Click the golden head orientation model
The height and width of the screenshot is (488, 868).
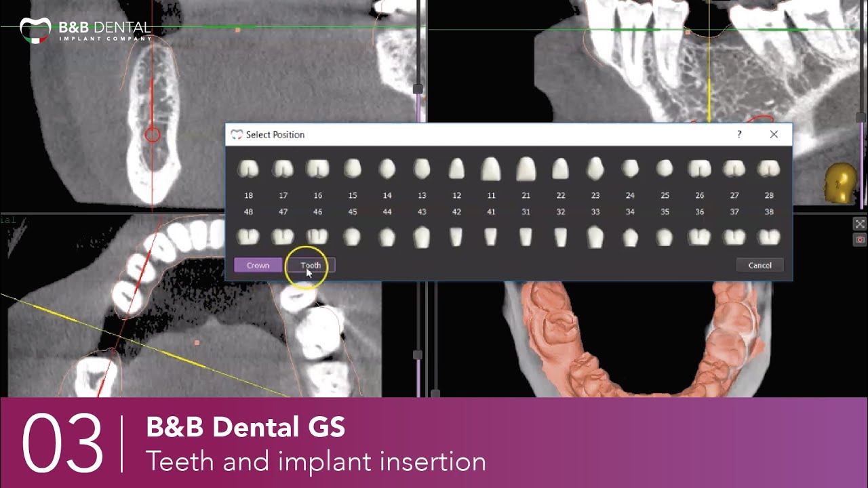[x=840, y=183]
